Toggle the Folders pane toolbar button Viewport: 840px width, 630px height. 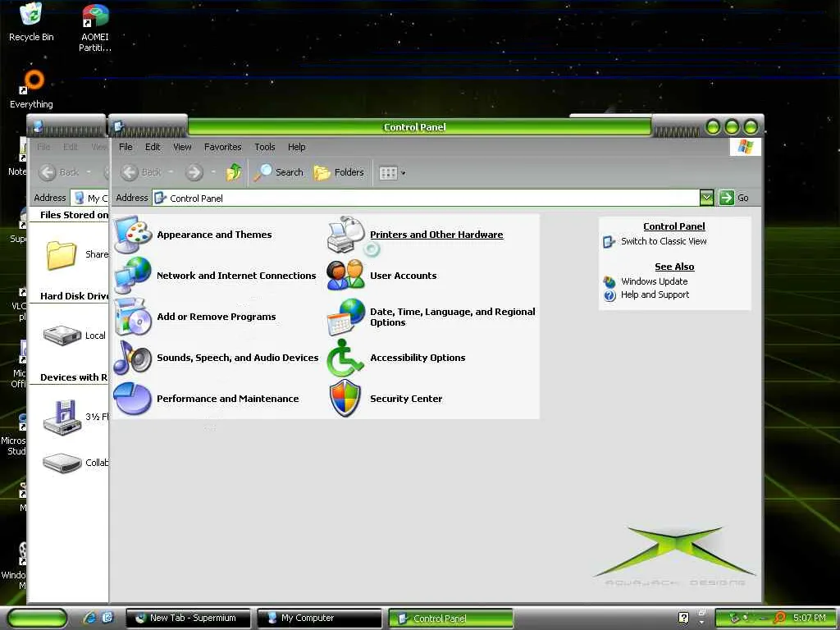pyautogui.click(x=339, y=172)
